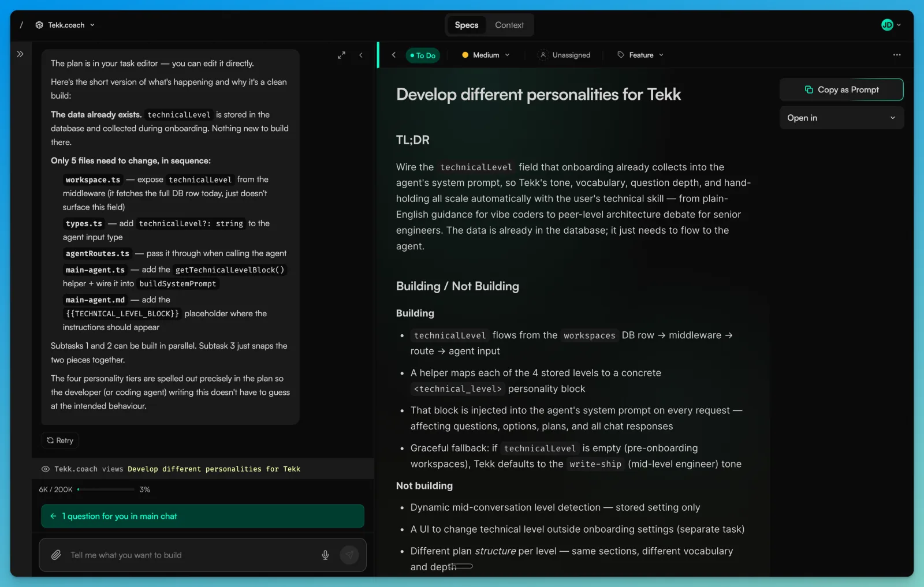924x587 pixels.
Task: Click 'workspace.ts' file name in chat
Action: point(93,180)
